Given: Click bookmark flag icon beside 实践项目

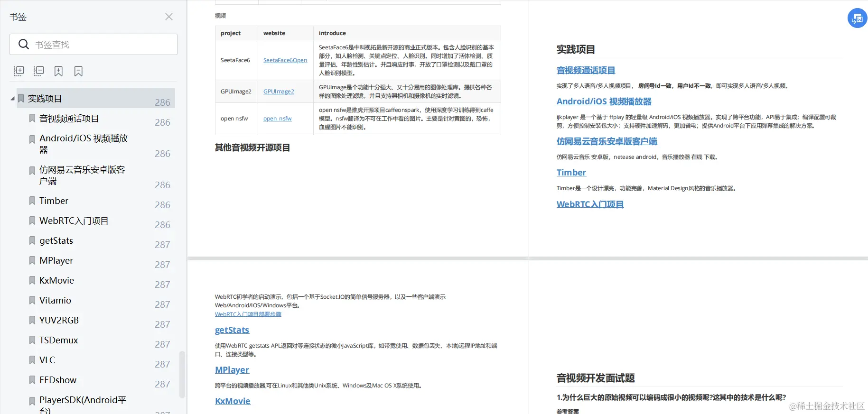Looking at the screenshot, I should tap(21, 98).
